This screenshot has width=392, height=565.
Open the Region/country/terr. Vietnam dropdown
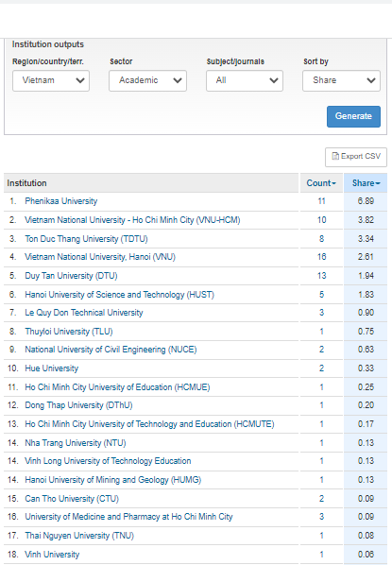point(51,80)
